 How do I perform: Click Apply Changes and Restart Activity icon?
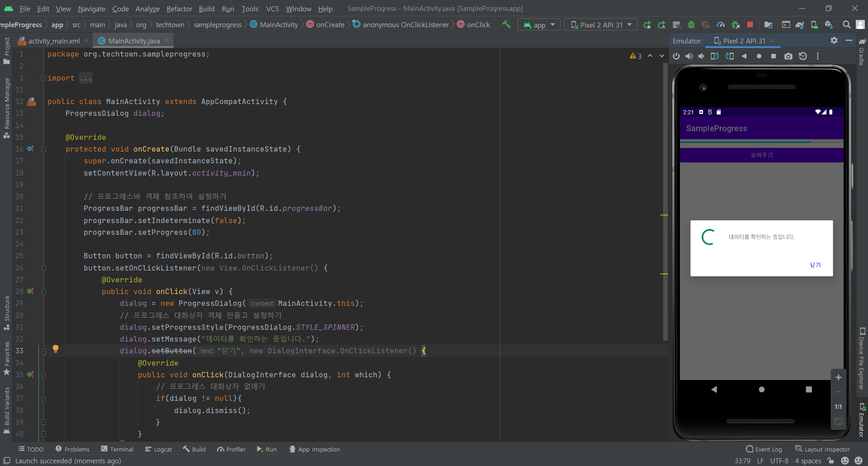(662, 25)
